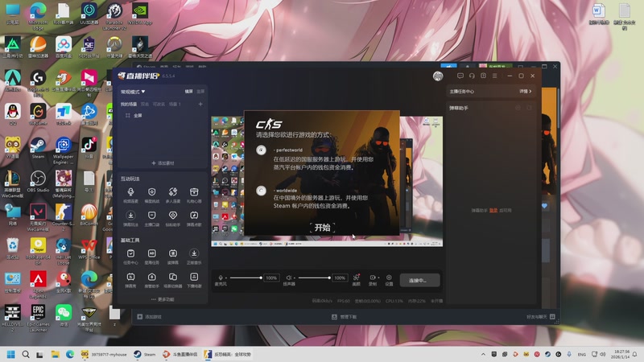644x362 pixels.
Task: Open the OBS Studio desktop shortcut
Action: (38, 182)
